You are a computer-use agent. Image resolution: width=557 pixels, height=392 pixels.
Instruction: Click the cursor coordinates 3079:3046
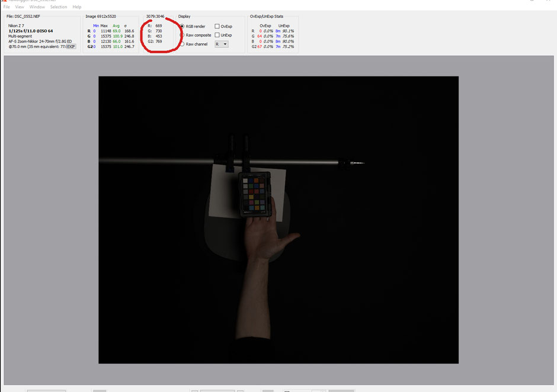155,17
